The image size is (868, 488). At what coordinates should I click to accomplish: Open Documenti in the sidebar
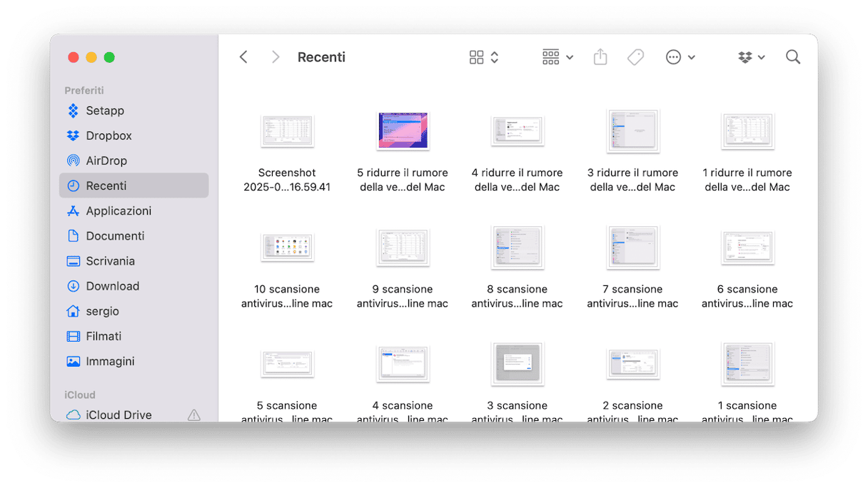click(115, 236)
